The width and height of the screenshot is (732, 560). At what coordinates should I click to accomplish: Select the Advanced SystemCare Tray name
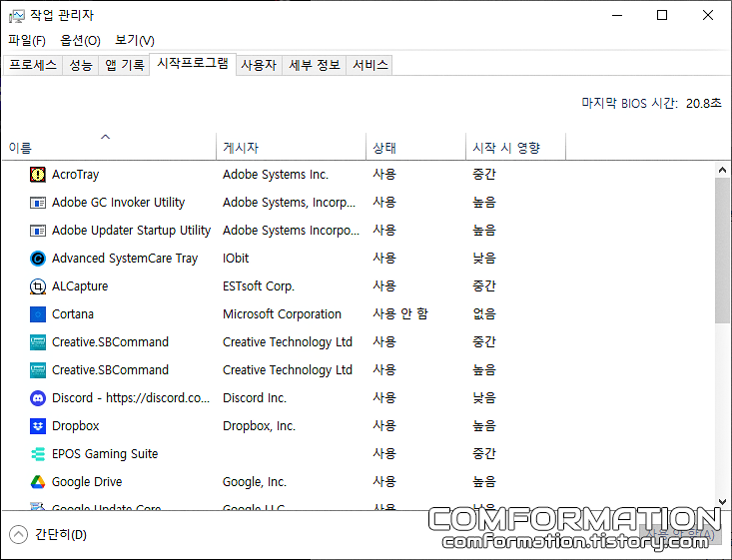(125, 259)
